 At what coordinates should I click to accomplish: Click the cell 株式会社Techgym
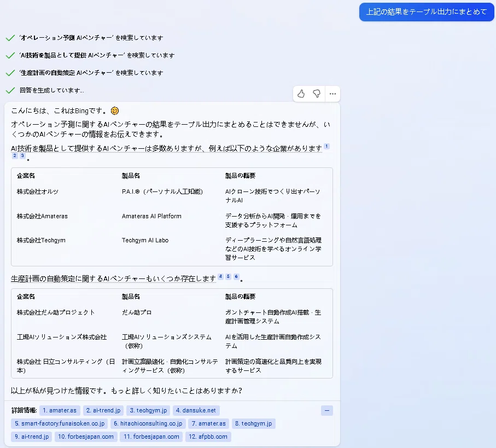click(x=41, y=241)
